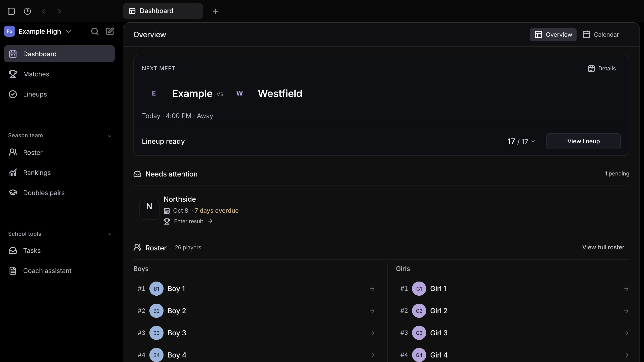Expand the 17 / 17 lineup count
The image size is (644, 362).
pyautogui.click(x=521, y=142)
